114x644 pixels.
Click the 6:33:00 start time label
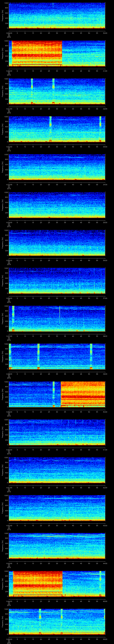9,184
